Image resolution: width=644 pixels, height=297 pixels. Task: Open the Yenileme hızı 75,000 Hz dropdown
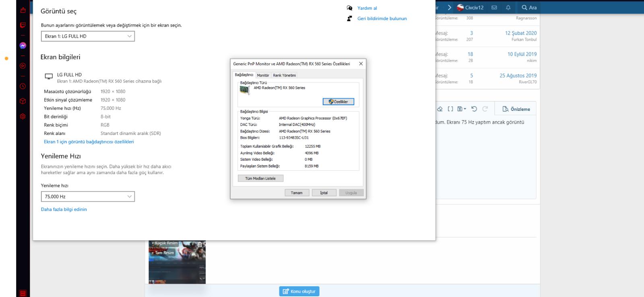coord(88,197)
